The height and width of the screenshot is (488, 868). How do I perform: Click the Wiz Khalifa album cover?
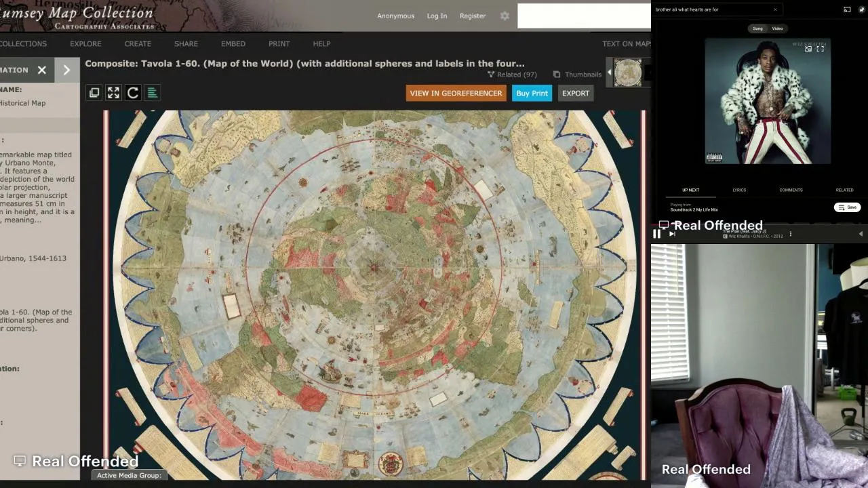tap(768, 101)
